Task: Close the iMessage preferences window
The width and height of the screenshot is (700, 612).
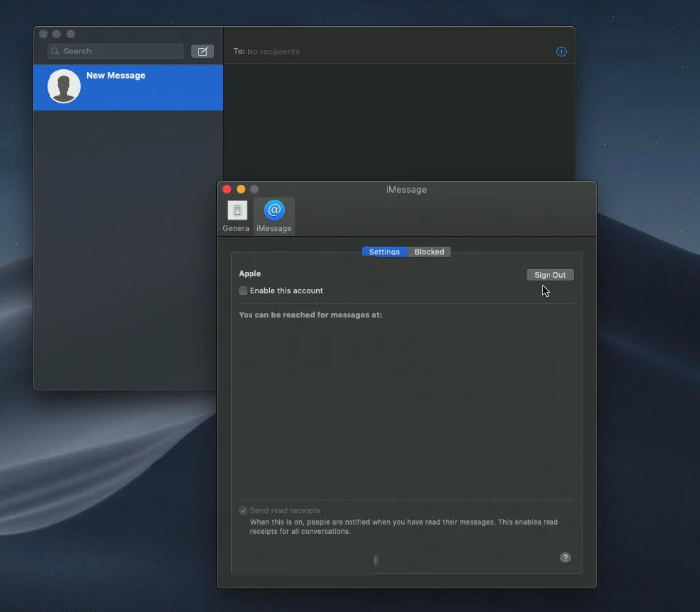Action: 227,189
